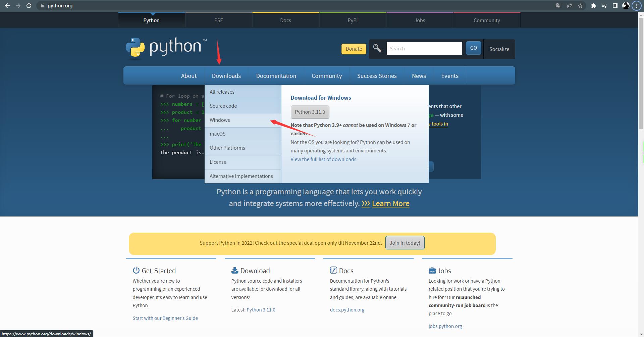The image size is (644, 337).
Task: Follow the View the full list of downloads link
Action: point(323,159)
